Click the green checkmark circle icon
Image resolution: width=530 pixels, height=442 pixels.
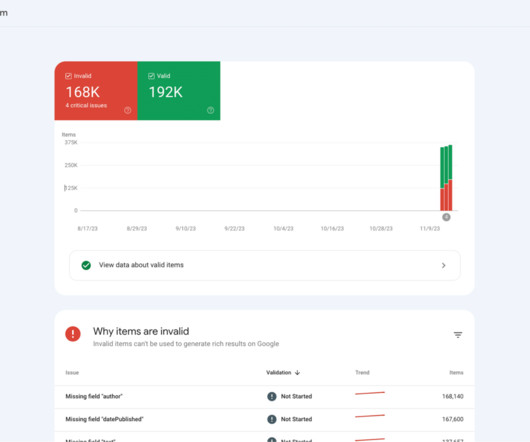point(86,265)
